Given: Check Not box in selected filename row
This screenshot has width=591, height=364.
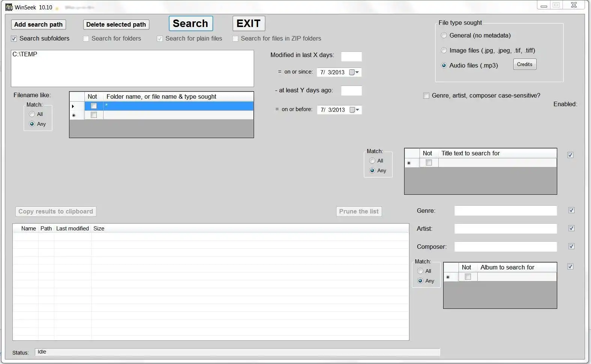Looking at the screenshot, I should 94,106.
